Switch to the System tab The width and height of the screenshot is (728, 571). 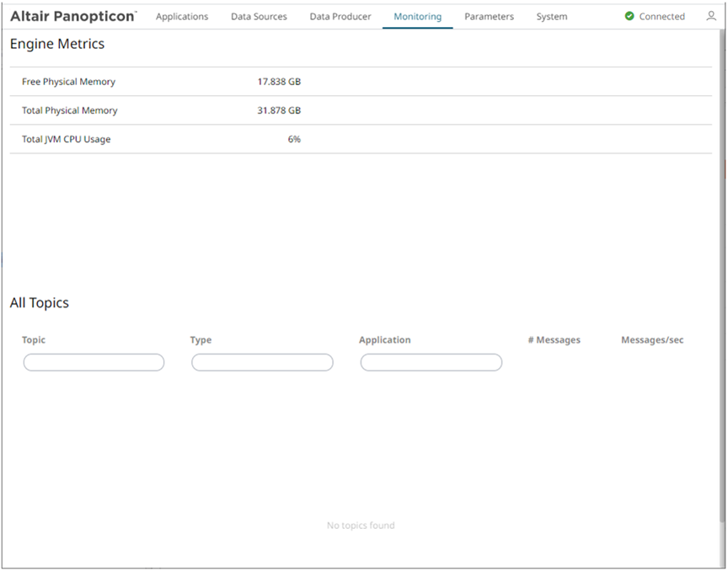pyautogui.click(x=552, y=16)
